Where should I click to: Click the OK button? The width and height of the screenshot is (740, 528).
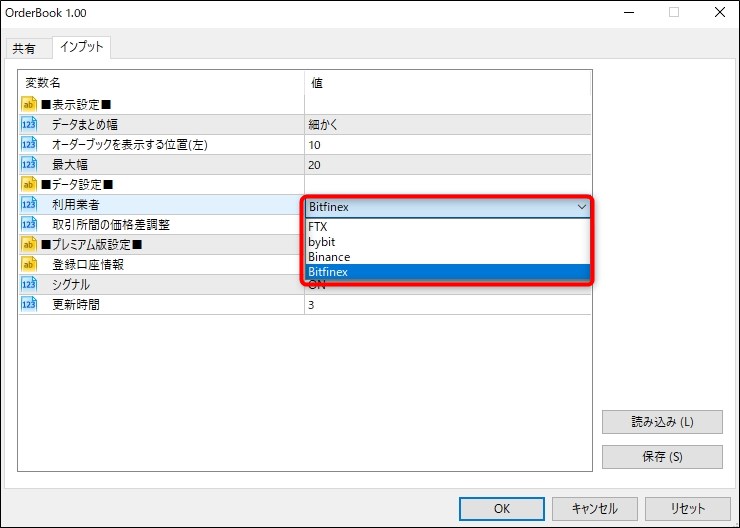[502, 509]
